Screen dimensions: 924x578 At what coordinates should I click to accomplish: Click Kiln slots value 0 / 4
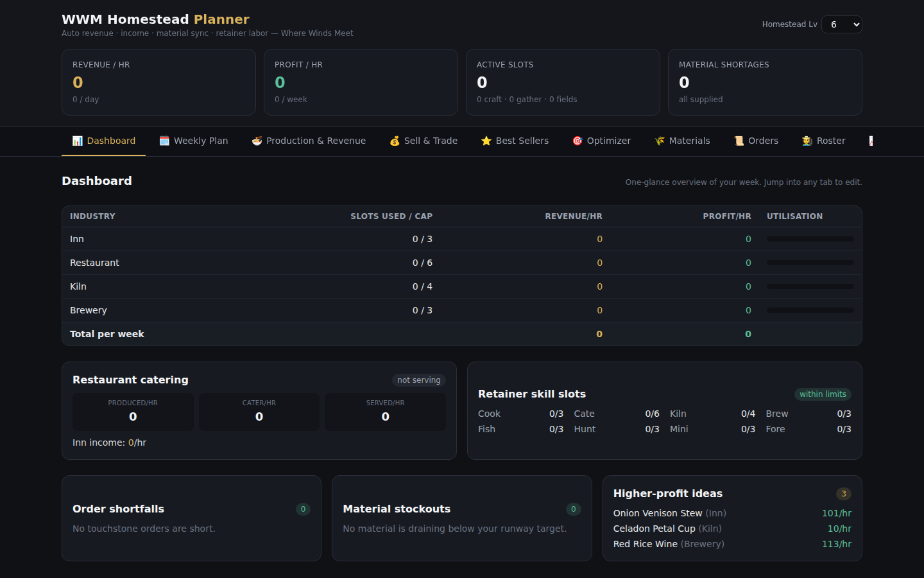(x=422, y=286)
